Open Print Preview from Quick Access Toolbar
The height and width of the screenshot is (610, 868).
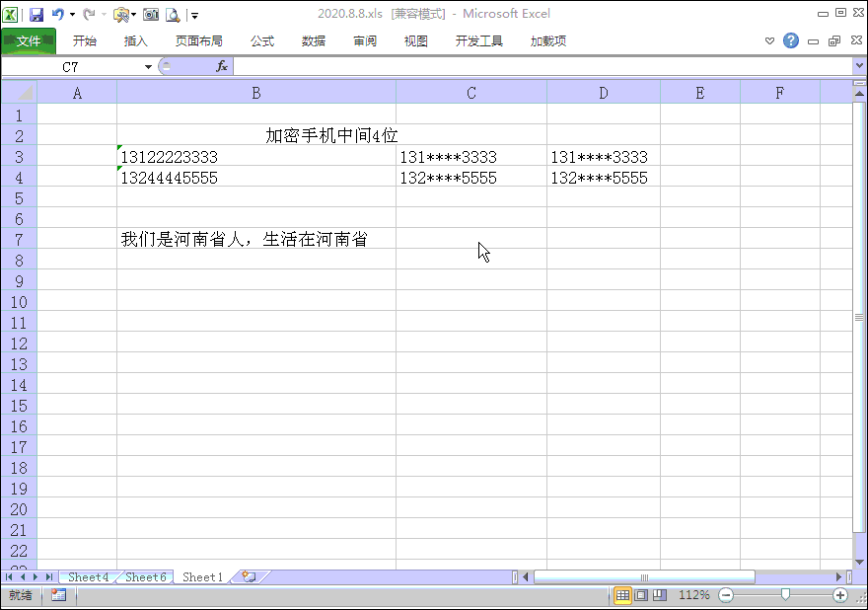pyautogui.click(x=174, y=15)
